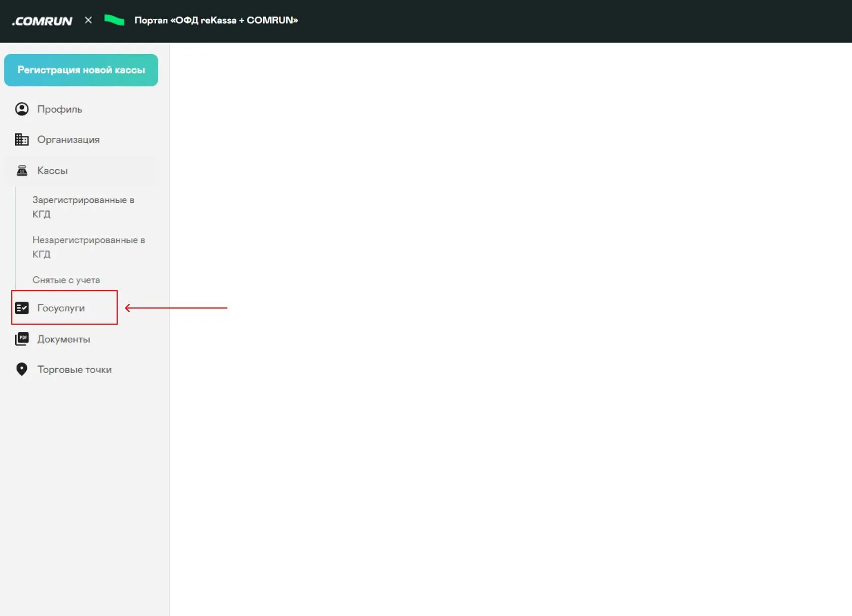Collapse the Кассы submenu section
The width and height of the screenshot is (852, 616).
pos(81,170)
